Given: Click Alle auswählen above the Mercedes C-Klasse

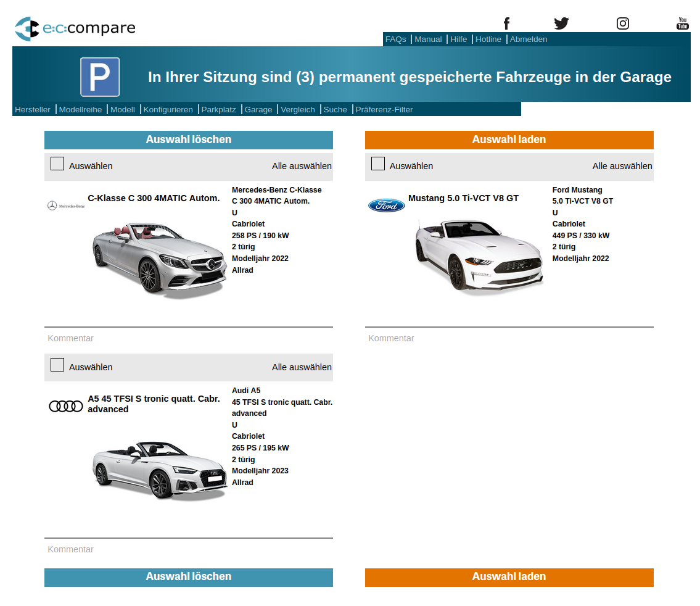Looking at the screenshot, I should 302,166.
